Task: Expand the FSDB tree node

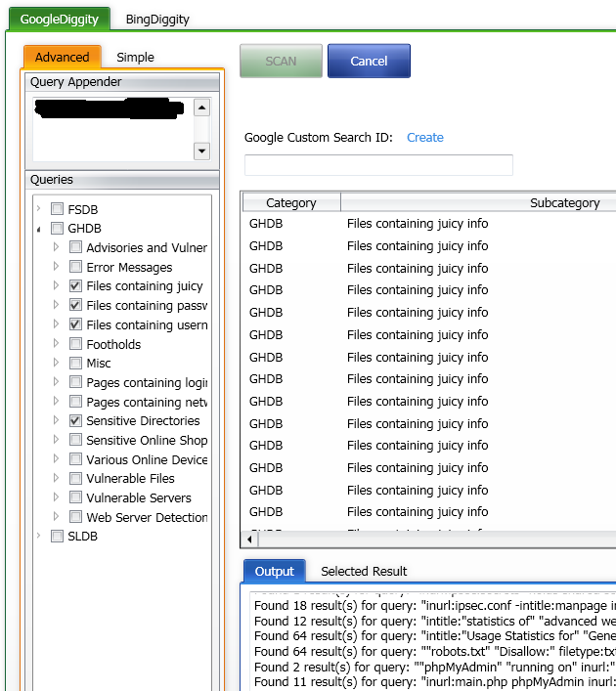Action: [38, 208]
